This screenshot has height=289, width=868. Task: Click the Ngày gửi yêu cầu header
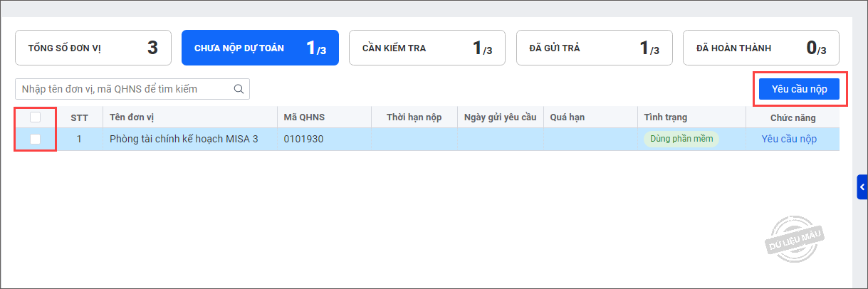pyautogui.click(x=500, y=117)
